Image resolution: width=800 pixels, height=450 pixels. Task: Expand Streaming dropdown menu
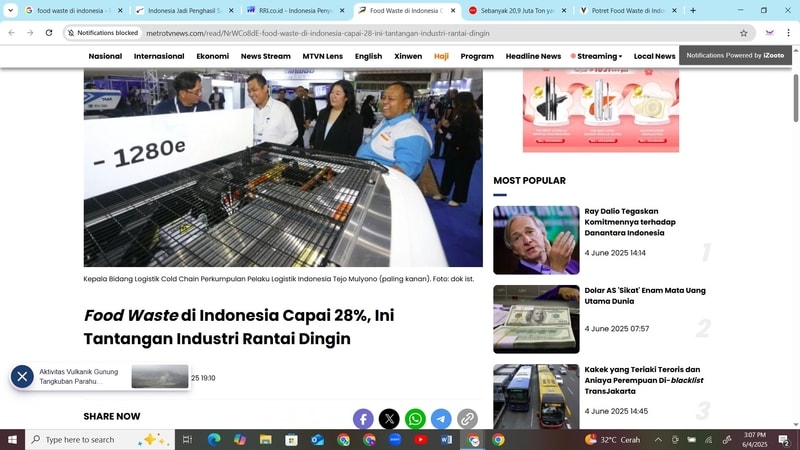(x=596, y=56)
